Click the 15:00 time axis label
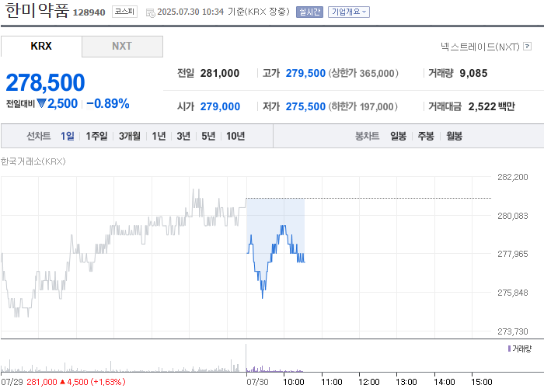This screenshot has width=544, height=392. pyautogui.click(x=482, y=382)
